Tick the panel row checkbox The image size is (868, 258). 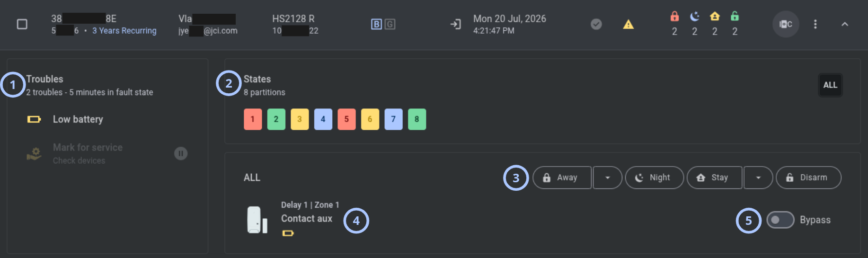click(x=22, y=24)
